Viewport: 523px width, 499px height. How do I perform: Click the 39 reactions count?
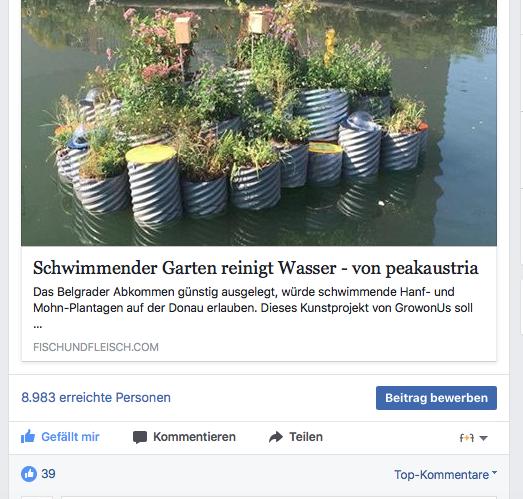point(48,474)
